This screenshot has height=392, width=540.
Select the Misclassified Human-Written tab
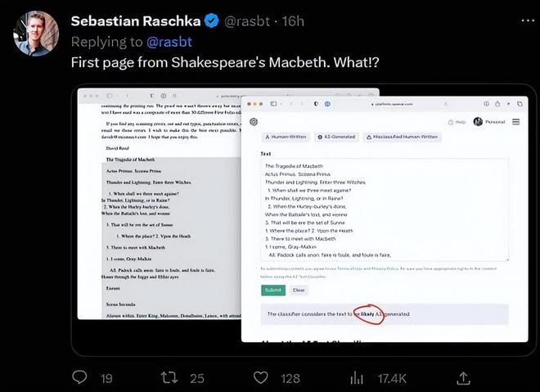[x=403, y=137]
